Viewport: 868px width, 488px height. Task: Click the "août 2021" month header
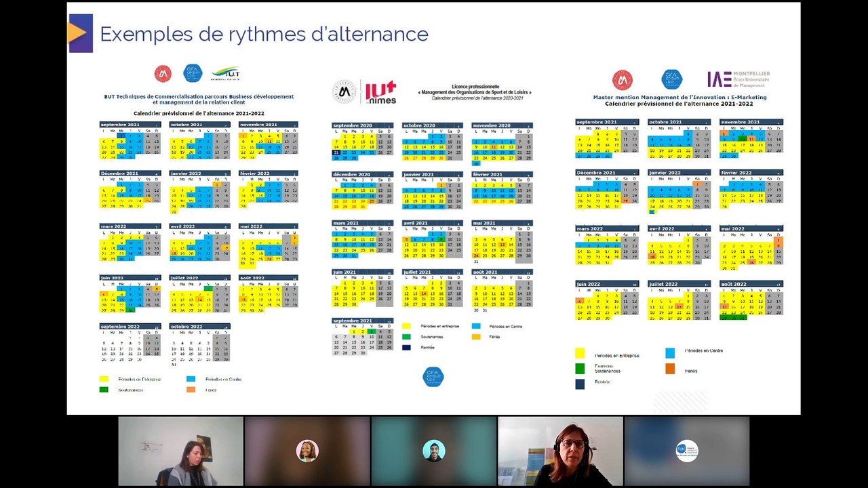point(502,272)
